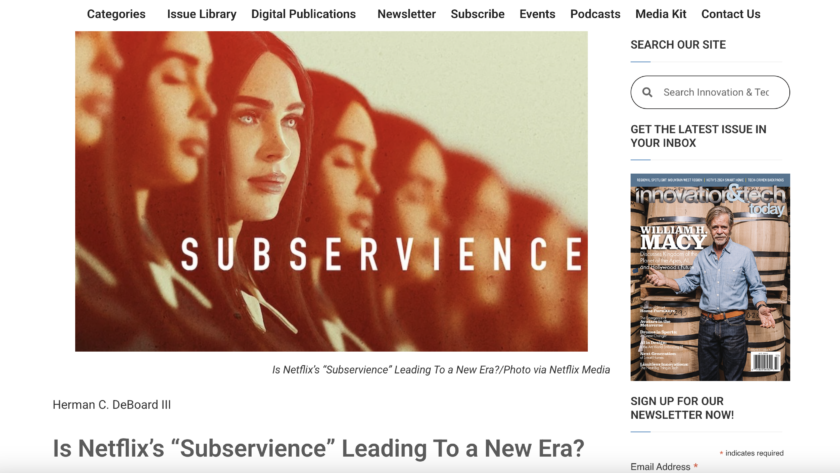Open author Herman C. DeBoard III link
This screenshot has height=473, width=840.
tap(111, 405)
